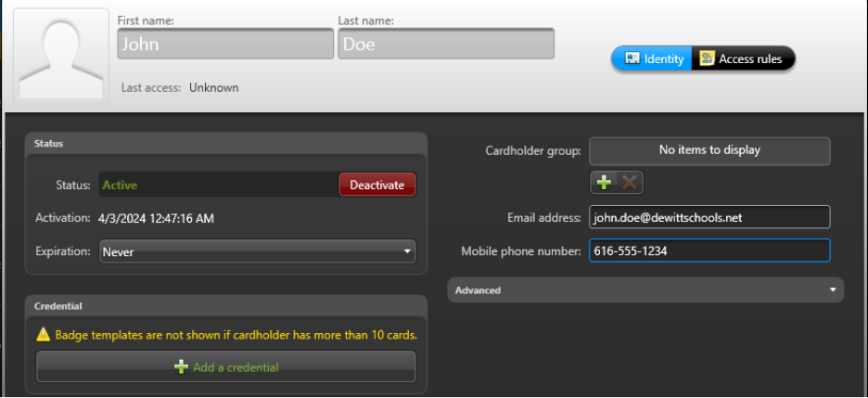The height and width of the screenshot is (398, 868).
Task: Click the Add a credential button
Action: coord(225,367)
